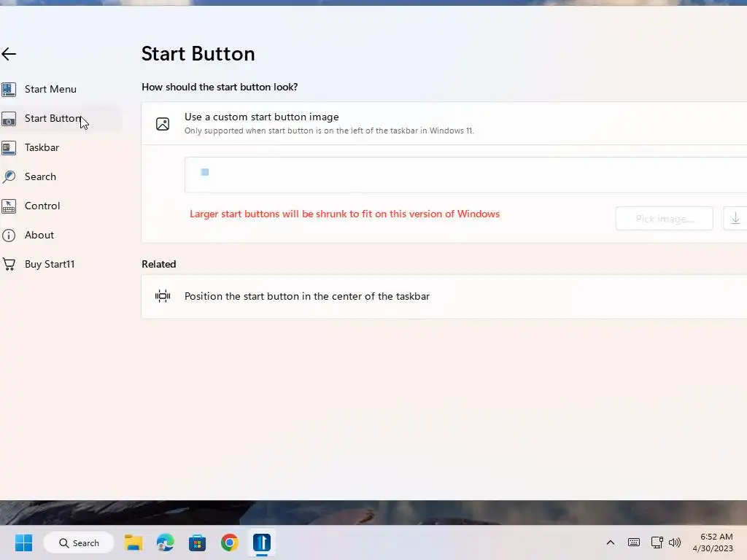
Task: Click the volume speaker tray icon
Action: [675, 542]
